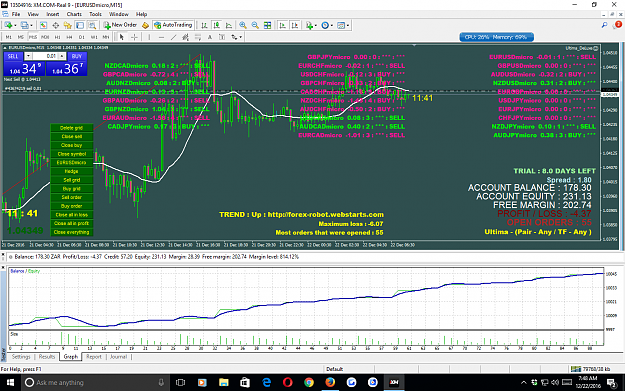Viewport: 625px width, 391px height.
Task: Toggle AutoTrading on or off
Action: pyautogui.click(x=173, y=25)
